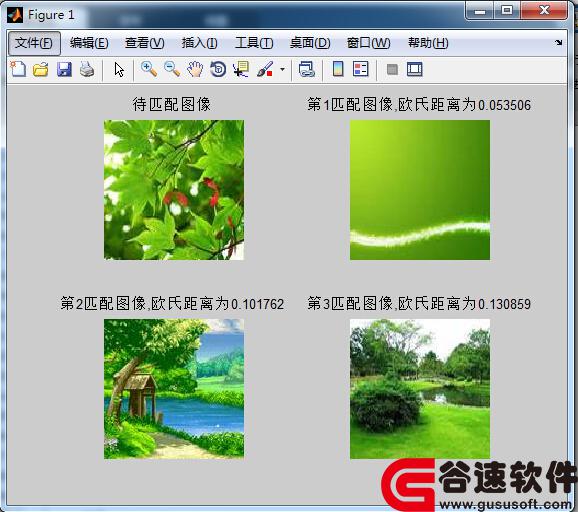Viewport: 578px width, 512px height.
Task: Click the second matched lakeside hut image
Action: tap(174, 389)
